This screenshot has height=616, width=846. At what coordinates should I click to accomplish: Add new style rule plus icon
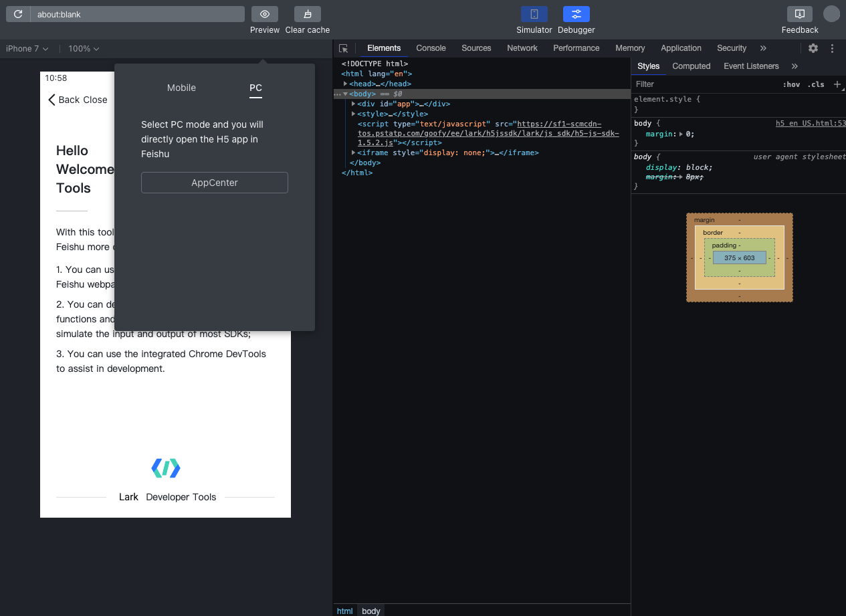[837, 84]
